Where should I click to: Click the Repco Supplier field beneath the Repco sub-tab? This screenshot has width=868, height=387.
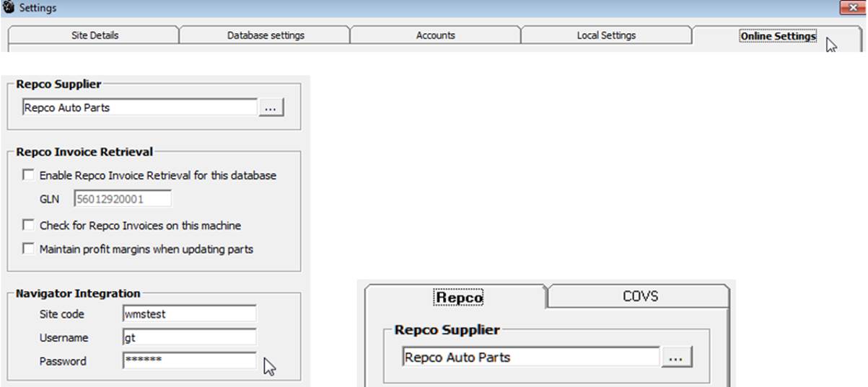(530, 357)
